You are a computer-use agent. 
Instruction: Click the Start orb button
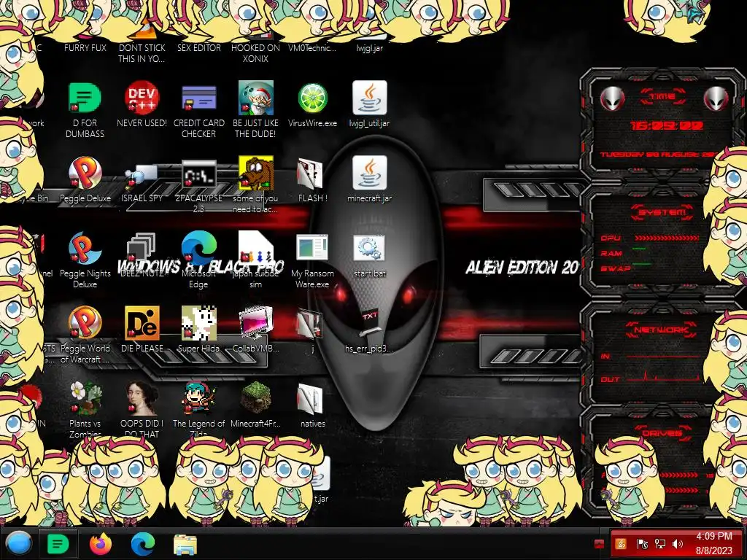pyautogui.click(x=18, y=543)
